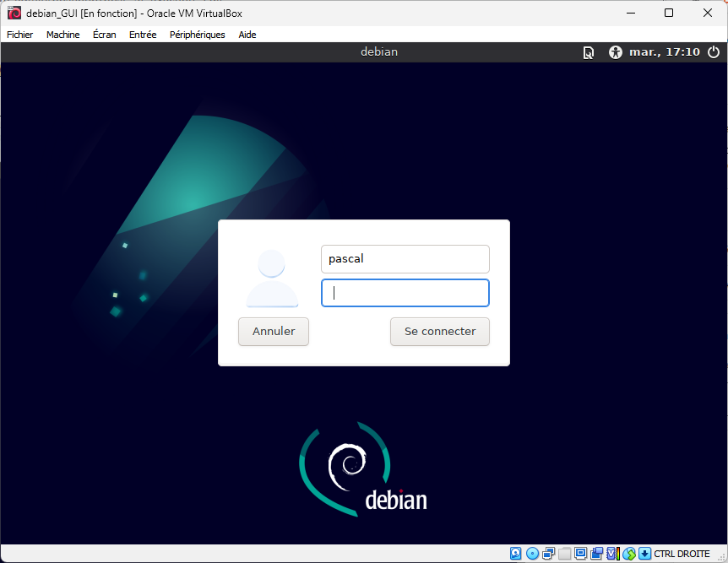The height and width of the screenshot is (563, 728).
Task: Click the debian hostname label in top bar
Action: tap(379, 52)
